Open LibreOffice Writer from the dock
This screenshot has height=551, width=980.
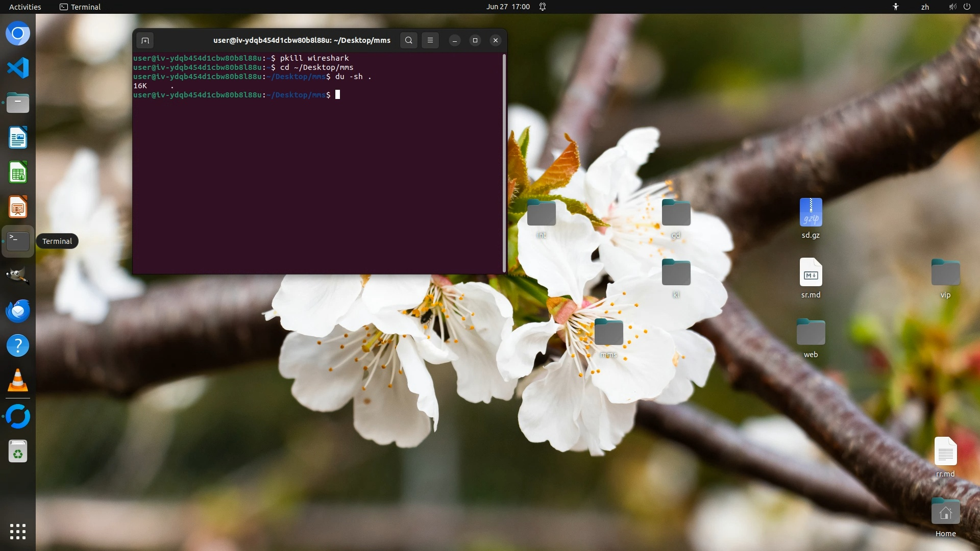point(18,138)
